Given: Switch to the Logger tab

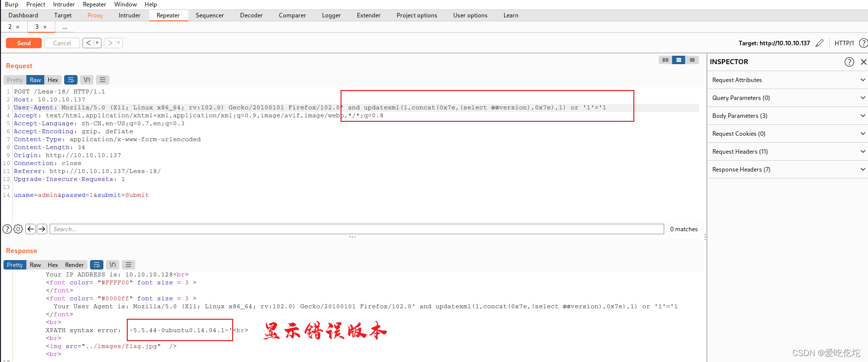Looking at the screenshot, I should [332, 15].
